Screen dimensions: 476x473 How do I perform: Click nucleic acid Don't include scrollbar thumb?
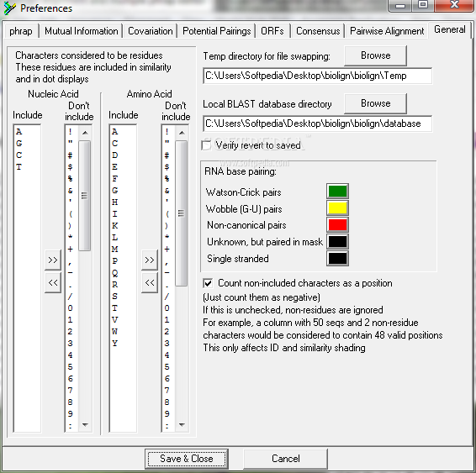coord(85,196)
